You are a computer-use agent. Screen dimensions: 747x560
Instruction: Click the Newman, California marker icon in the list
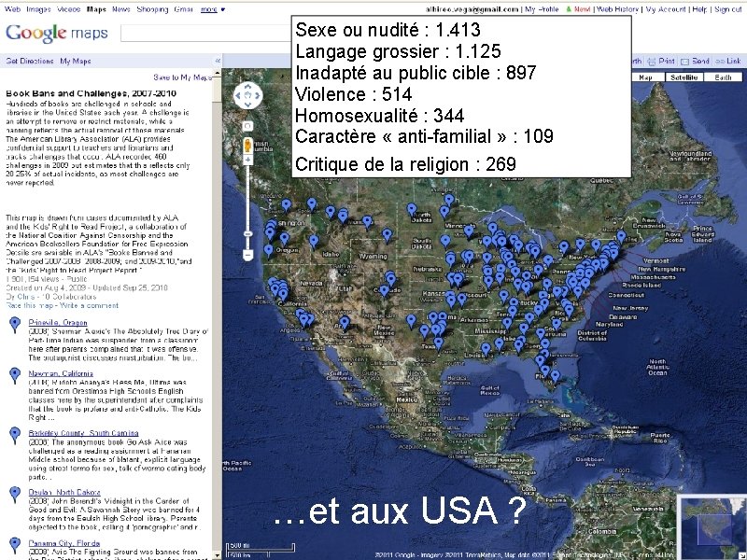coord(15,376)
